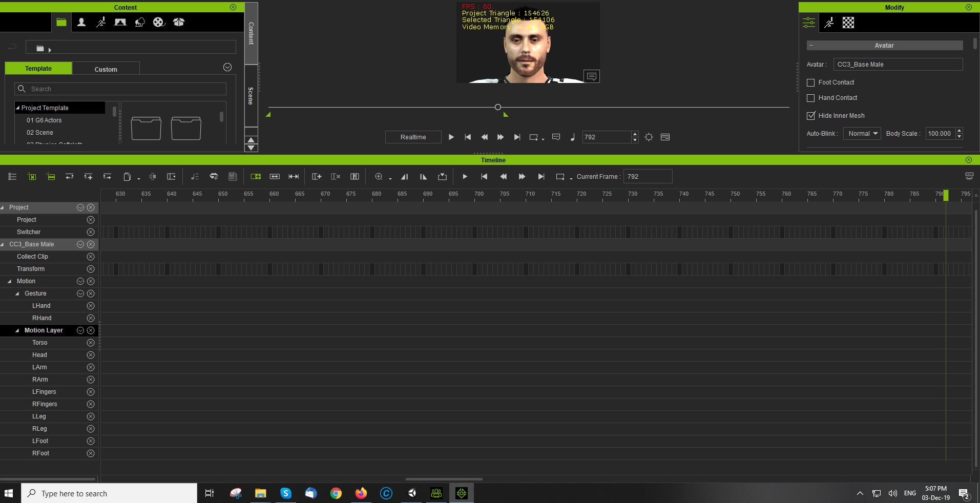Switch to the Template tab
Viewport: 980px width, 503px height.
(38, 68)
